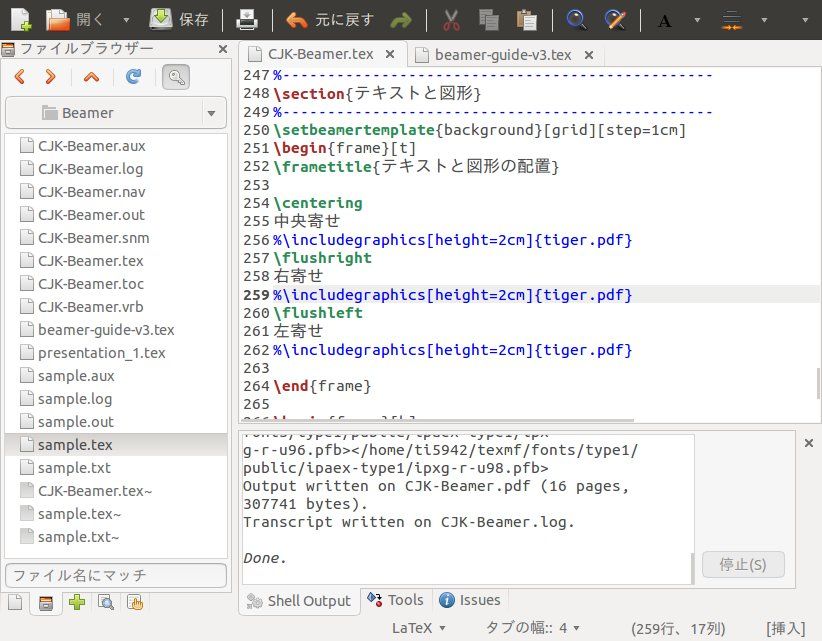
Task: Select sample.aux file
Action: tap(116, 376)
